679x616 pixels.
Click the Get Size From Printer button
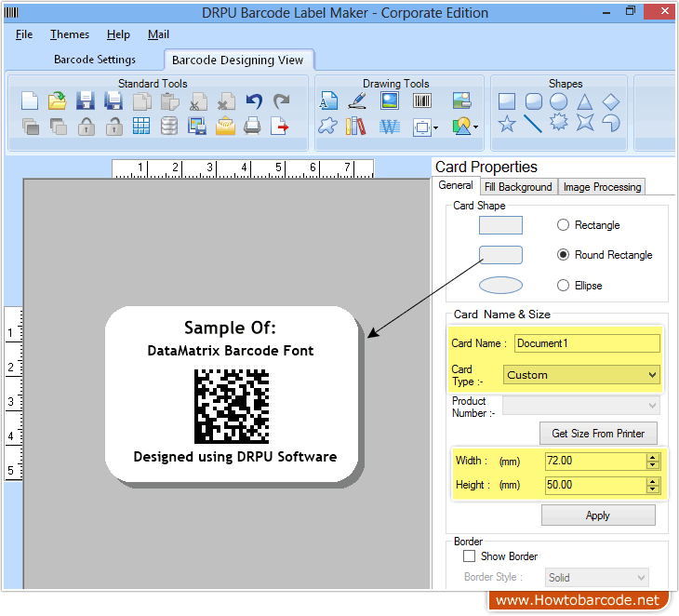tap(598, 433)
